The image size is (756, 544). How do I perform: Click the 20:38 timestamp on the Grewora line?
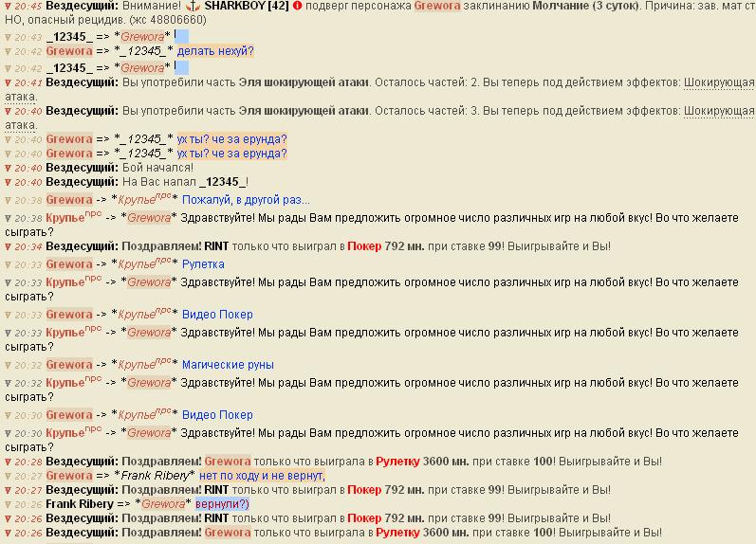[28, 200]
